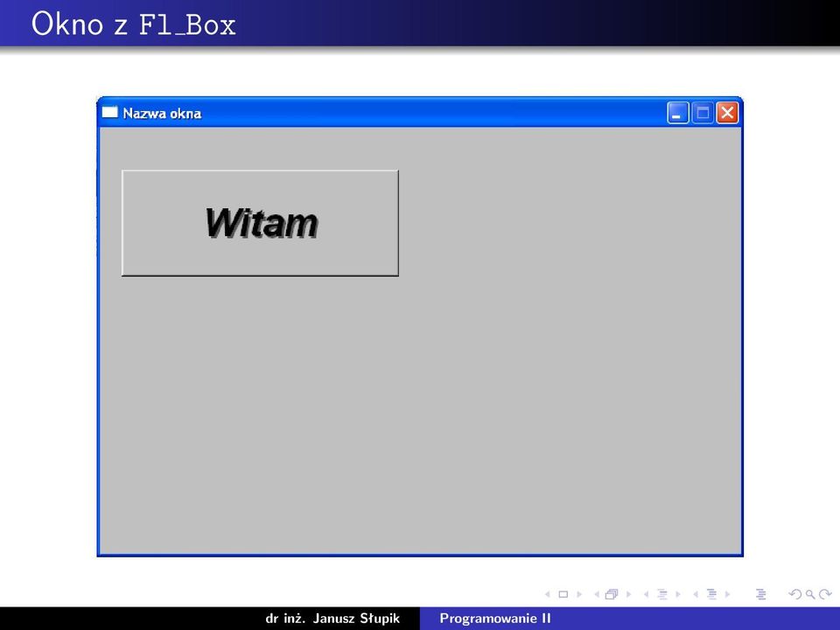Click the Nazwa okna title text
This screenshot has width=840, height=630.
[x=162, y=114]
